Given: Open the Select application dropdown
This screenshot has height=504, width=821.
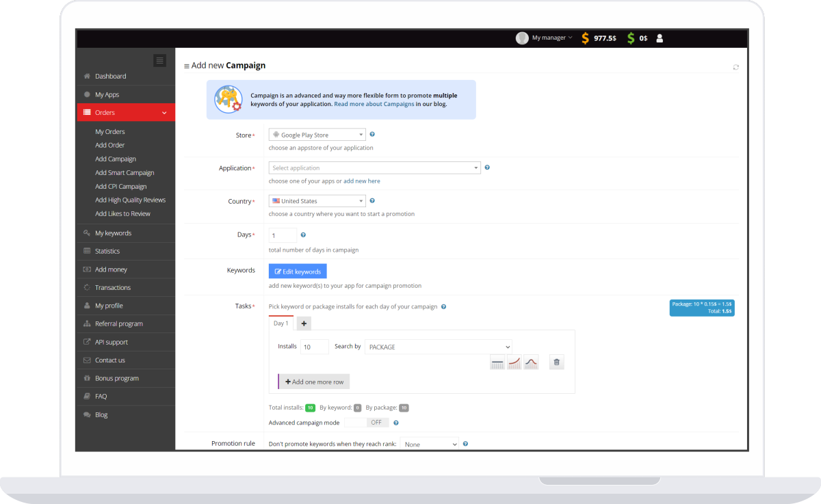Looking at the screenshot, I should (374, 168).
